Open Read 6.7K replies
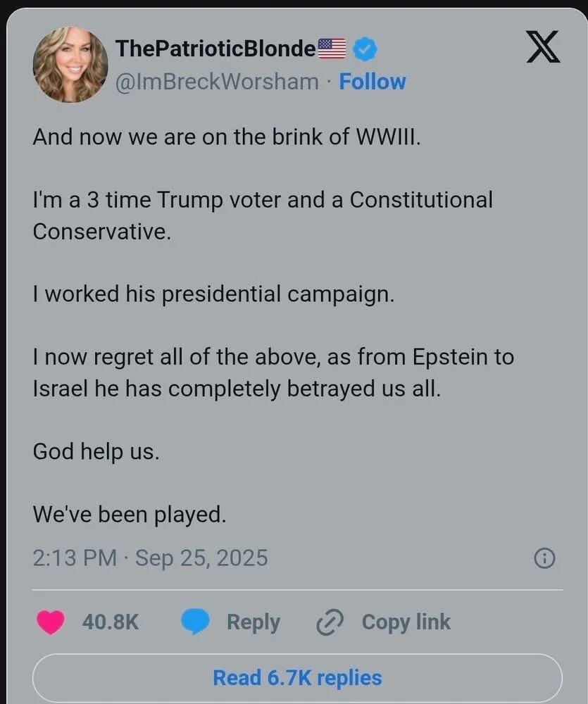The height and width of the screenshot is (704, 588). (x=297, y=678)
